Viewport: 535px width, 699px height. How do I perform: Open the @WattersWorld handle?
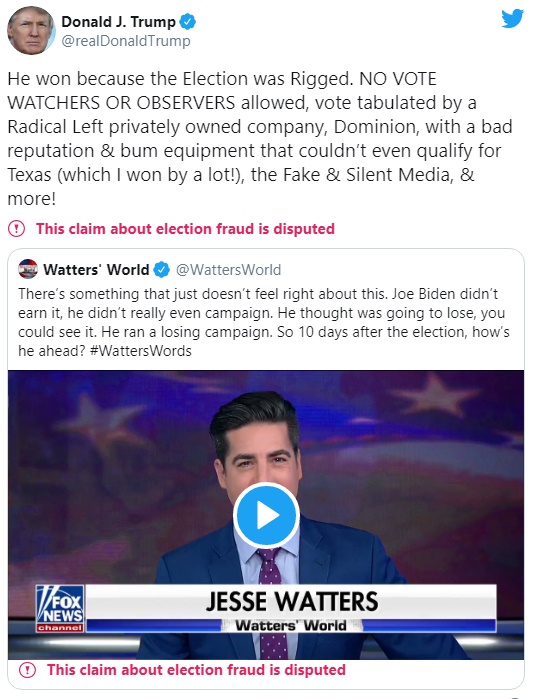228,270
